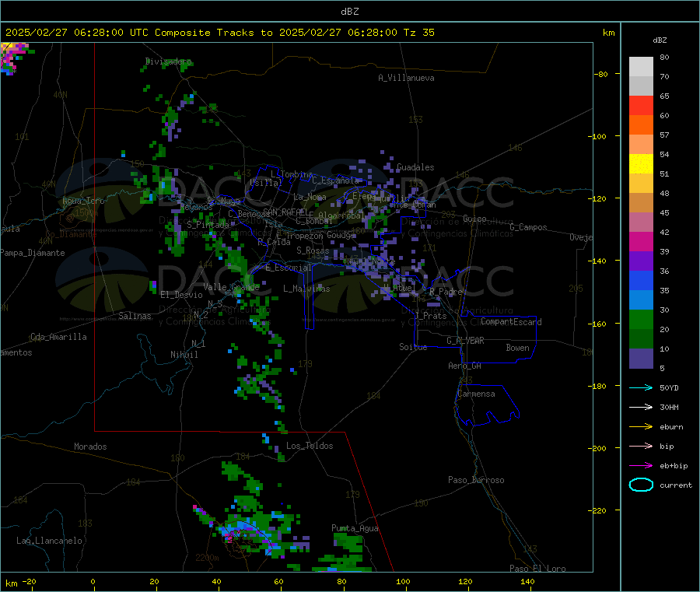Click the Guadales place label
Viewport: 700px width, 592px height.
pos(415,167)
